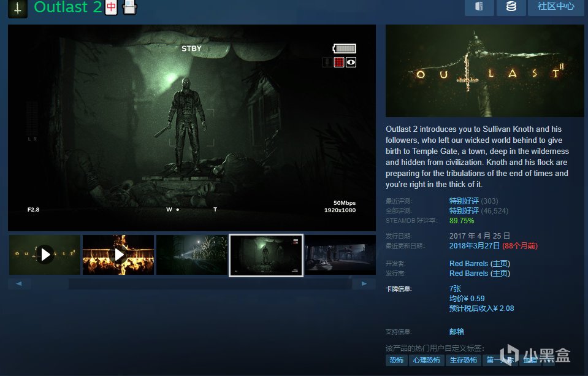Click the red 中 Chinese language icon

click(111, 7)
